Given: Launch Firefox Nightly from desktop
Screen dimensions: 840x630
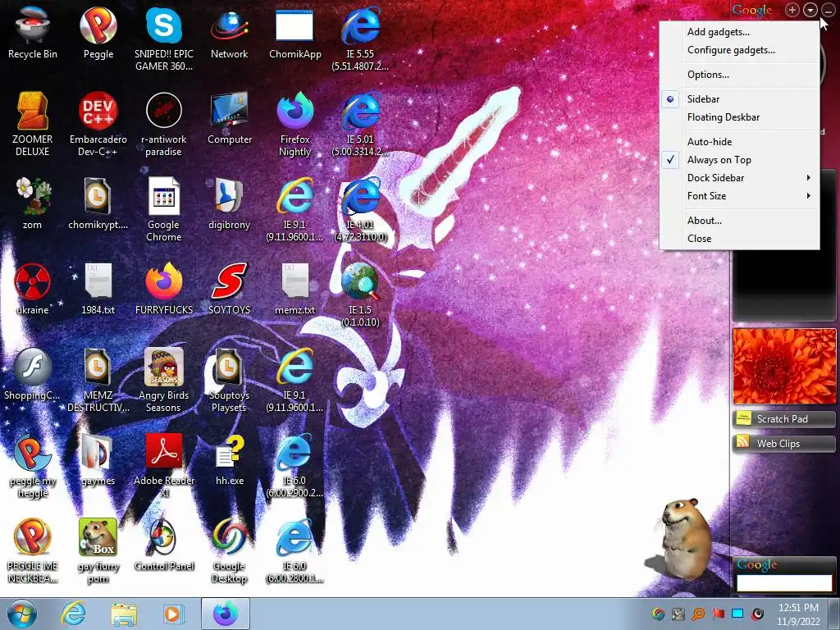Looking at the screenshot, I should pyautogui.click(x=294, y=123).
